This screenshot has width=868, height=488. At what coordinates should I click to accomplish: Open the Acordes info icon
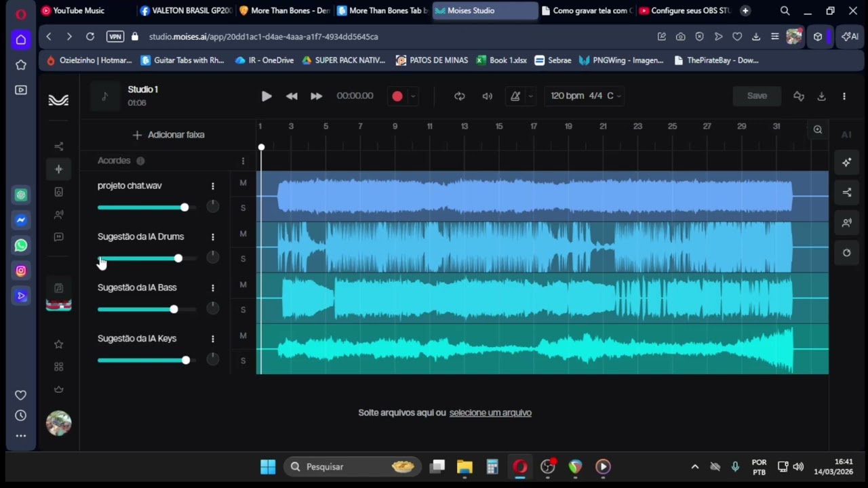point(140,161)
